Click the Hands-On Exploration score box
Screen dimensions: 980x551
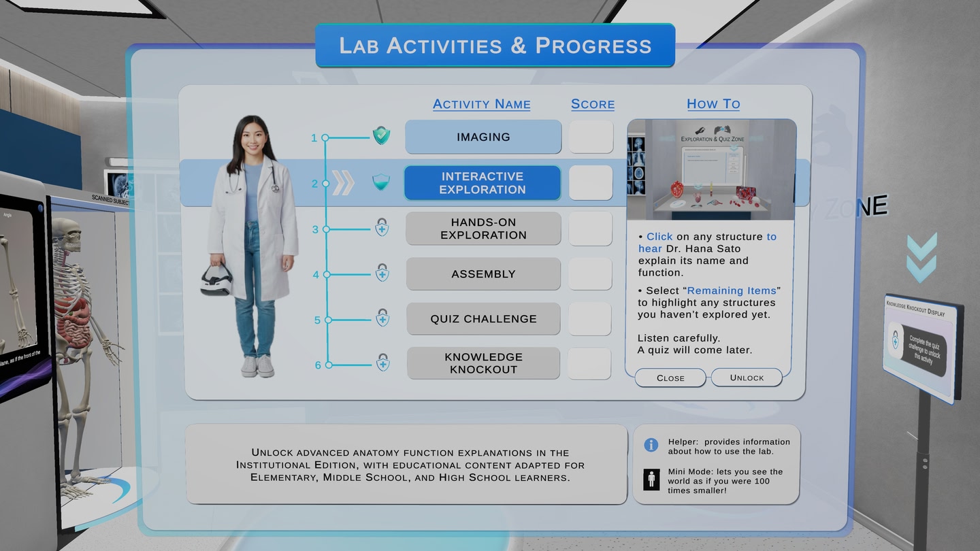pos(591,229)
